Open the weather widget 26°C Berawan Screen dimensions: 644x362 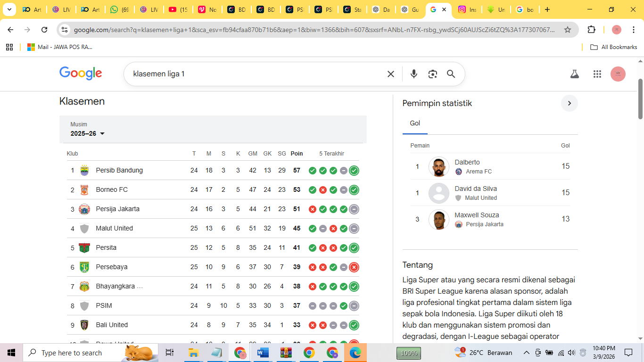click(483, 353)
